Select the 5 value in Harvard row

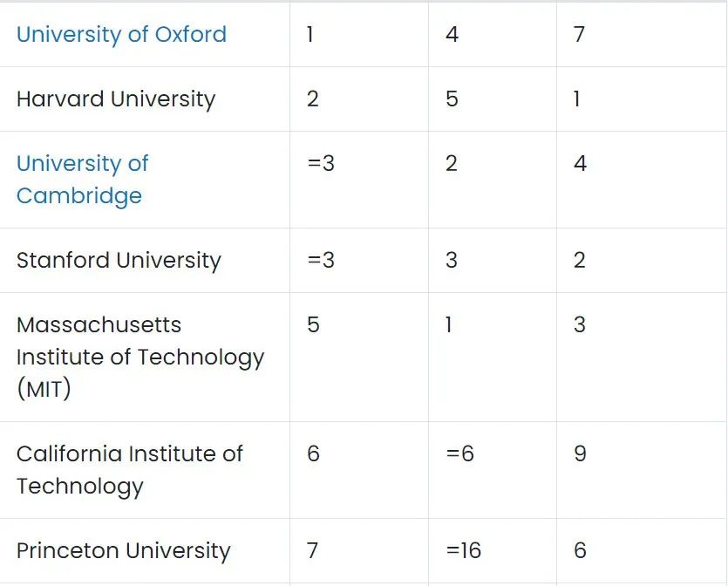coord(452,99)
